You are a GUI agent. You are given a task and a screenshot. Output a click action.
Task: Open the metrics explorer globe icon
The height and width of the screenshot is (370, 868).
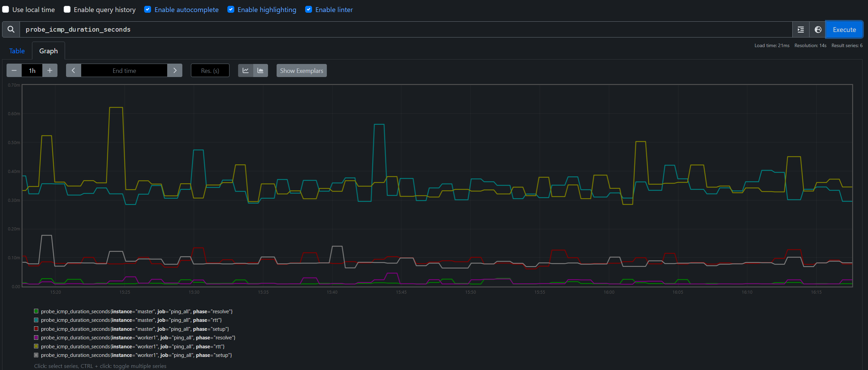pyautogui.click(x=818, y=30)
